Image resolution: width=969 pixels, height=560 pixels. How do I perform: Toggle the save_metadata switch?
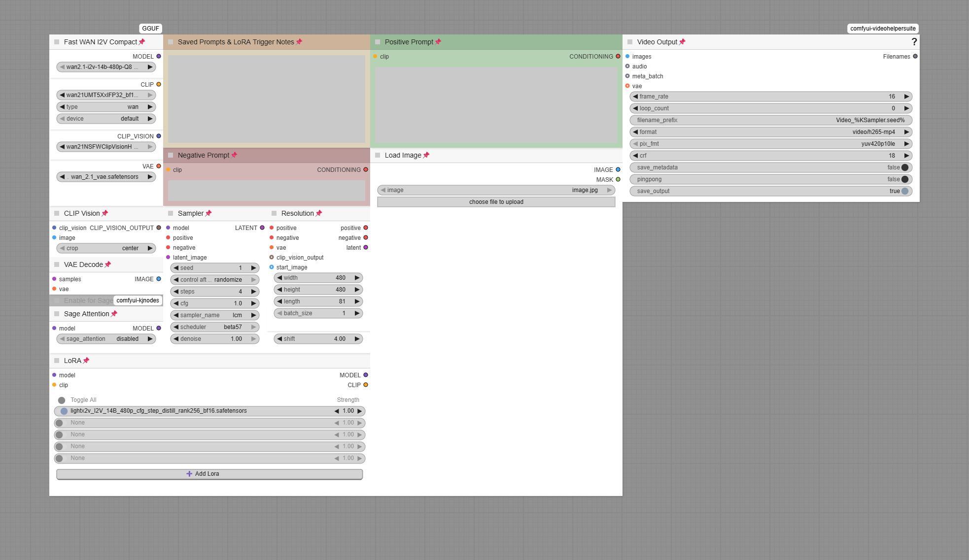click(904, 167)
